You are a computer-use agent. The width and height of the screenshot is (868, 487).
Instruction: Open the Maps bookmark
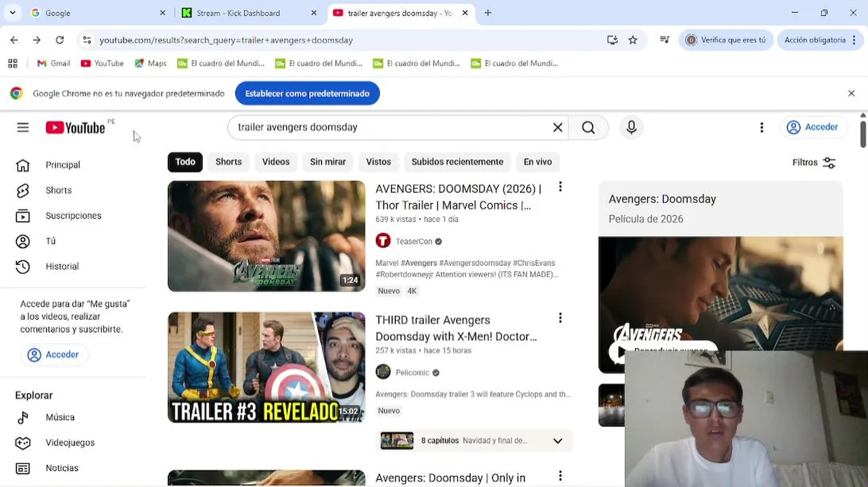150,63
